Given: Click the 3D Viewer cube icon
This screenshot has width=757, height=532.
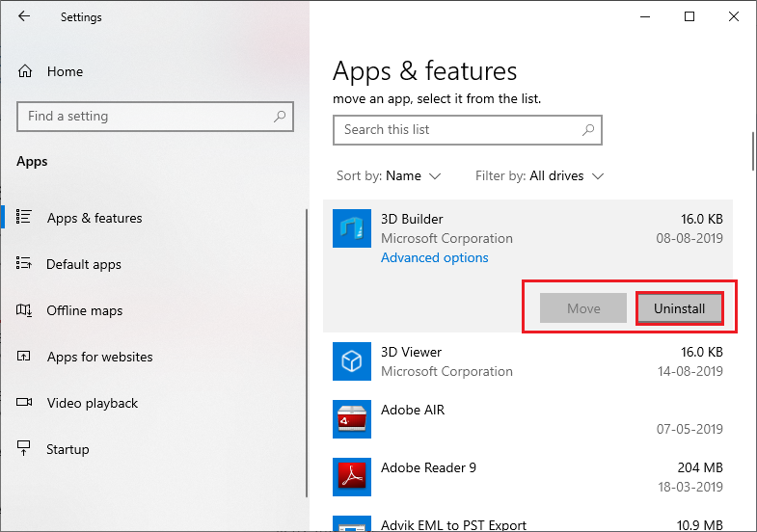Looking at the screenshot, I should click(352, 361).
